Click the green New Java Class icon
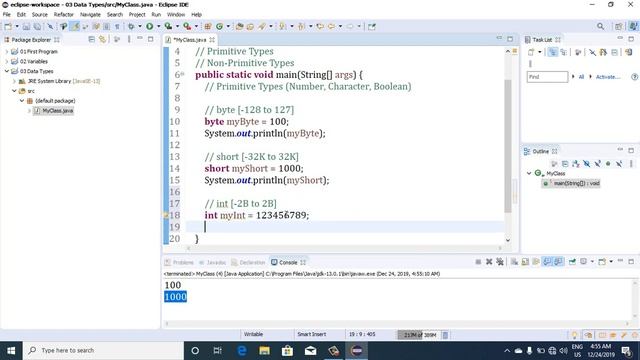640x360 pixels. point(220,27)
